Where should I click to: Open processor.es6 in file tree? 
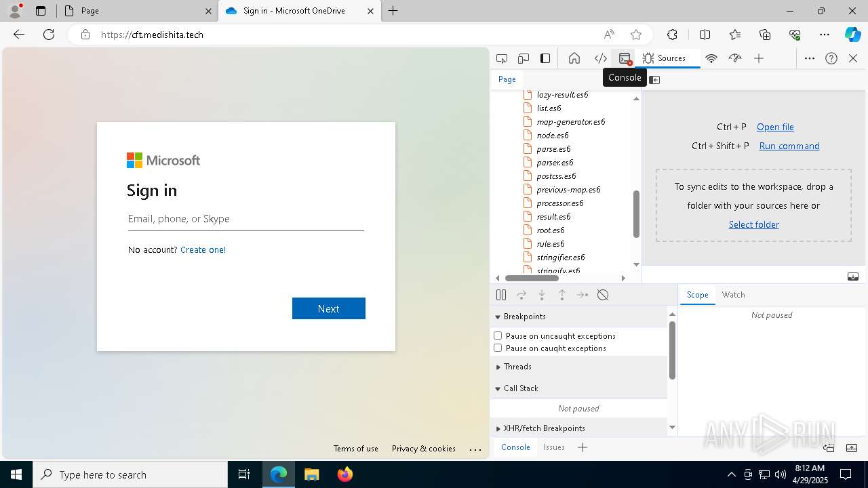559,203
